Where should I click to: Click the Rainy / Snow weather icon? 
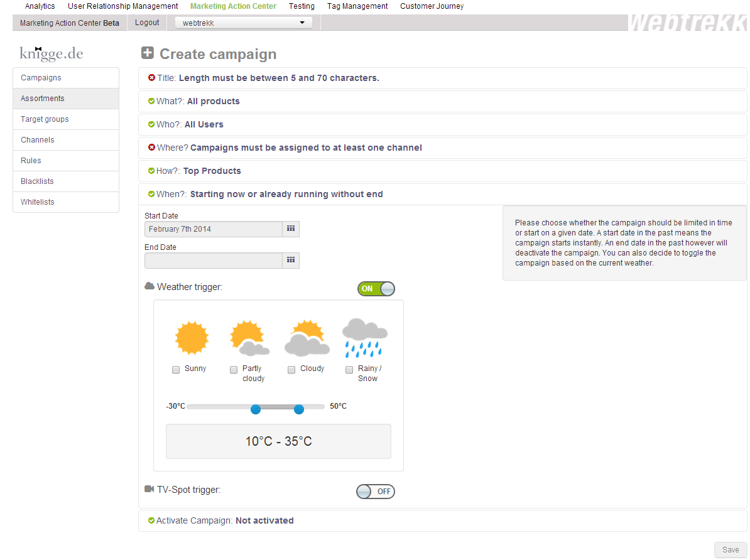(x=364, y=338)
